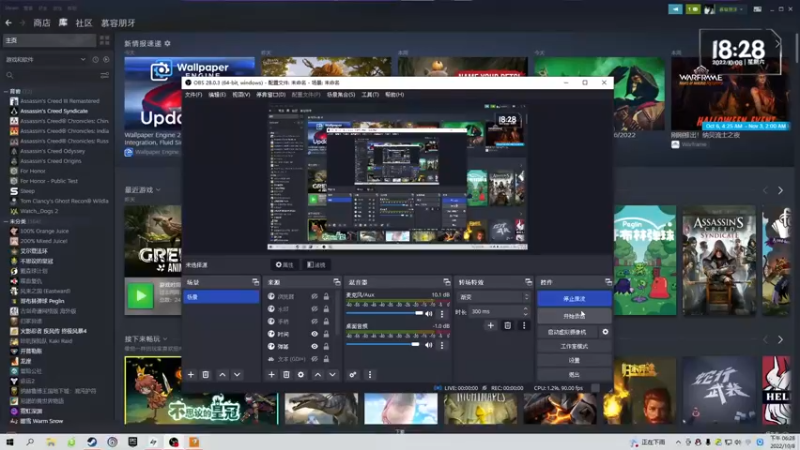Move scene down in Scenes panel

pos(237,374)
